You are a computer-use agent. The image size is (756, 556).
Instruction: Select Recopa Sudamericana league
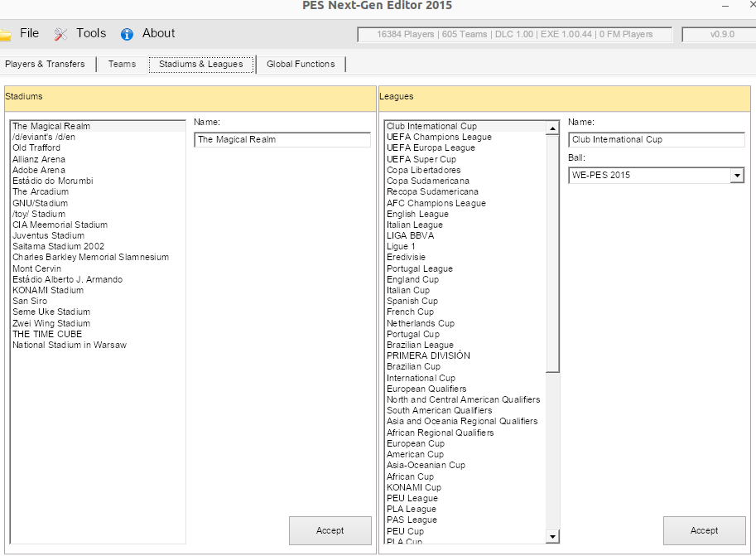click(465, 191)
